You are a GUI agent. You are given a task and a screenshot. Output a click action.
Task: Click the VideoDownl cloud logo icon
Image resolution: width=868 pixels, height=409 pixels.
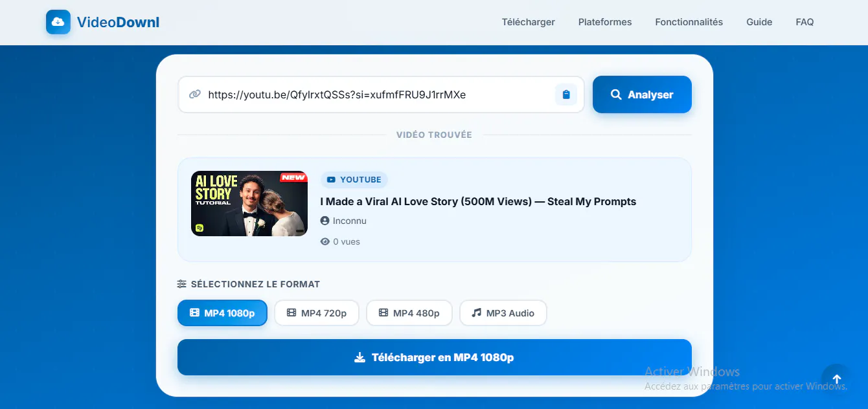point(58,22)
